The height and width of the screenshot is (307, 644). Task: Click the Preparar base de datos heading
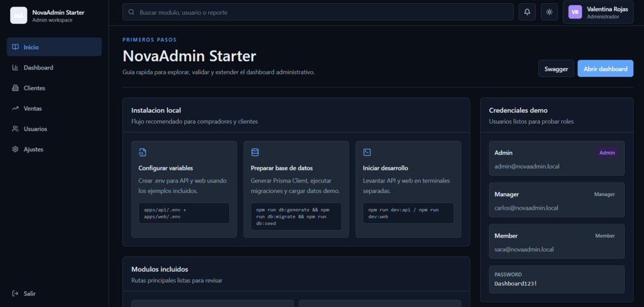coord(282,168)
